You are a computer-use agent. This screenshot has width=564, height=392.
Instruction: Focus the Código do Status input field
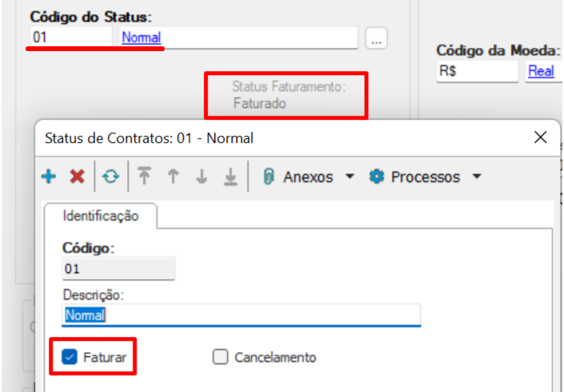(71, 37)
